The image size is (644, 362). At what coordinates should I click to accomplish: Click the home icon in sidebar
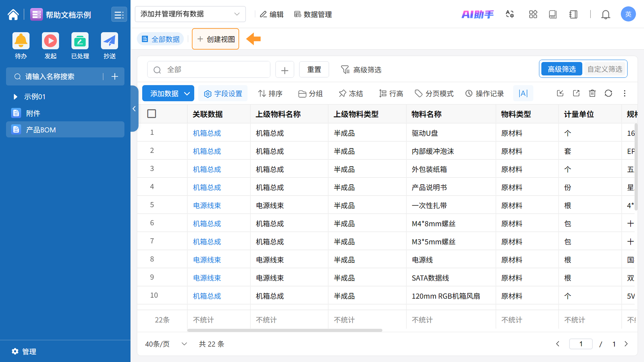coord(13,14)
